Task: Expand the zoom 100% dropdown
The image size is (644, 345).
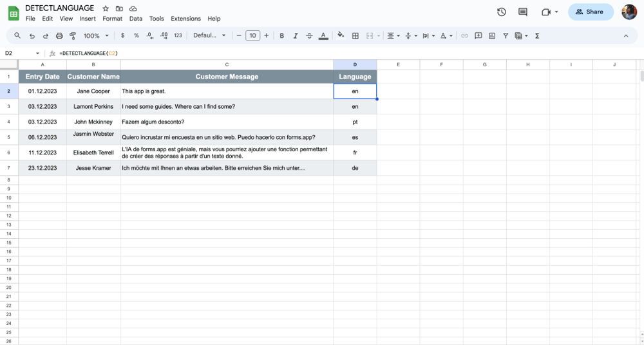Action: click(x=96, y=36)
